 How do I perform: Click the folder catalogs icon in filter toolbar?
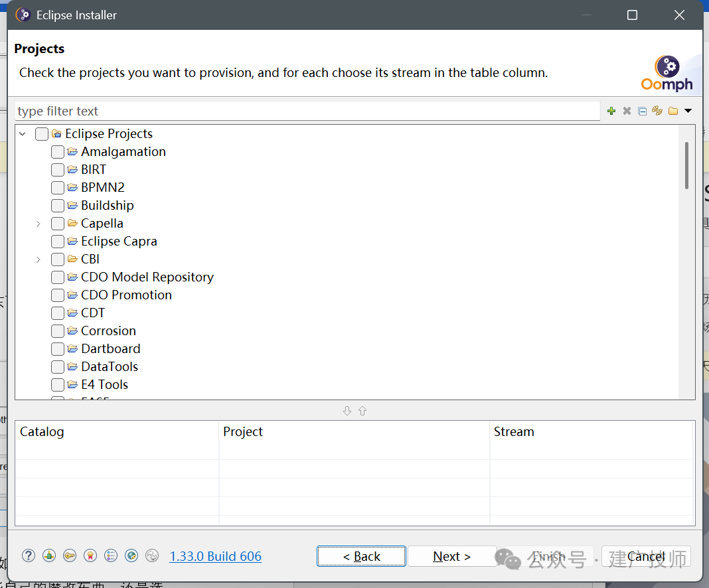point(673,111)
